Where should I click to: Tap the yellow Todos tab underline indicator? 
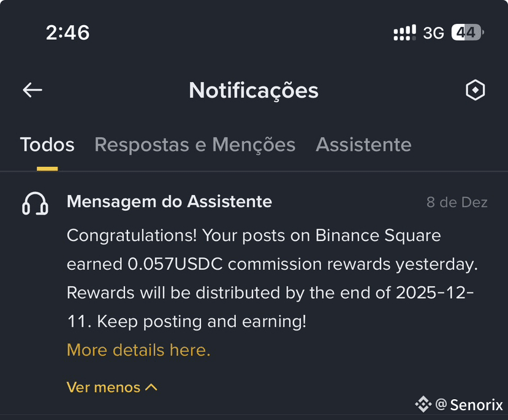[47, 169]
